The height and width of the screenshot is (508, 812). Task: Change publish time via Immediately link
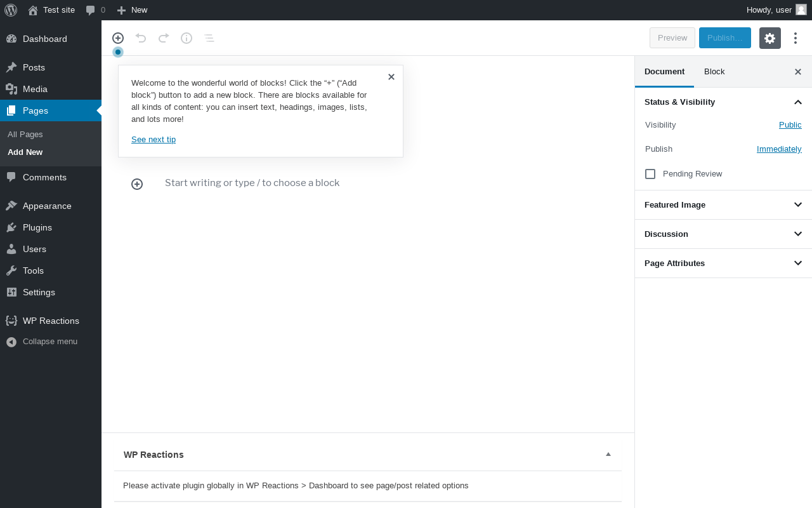779,149
